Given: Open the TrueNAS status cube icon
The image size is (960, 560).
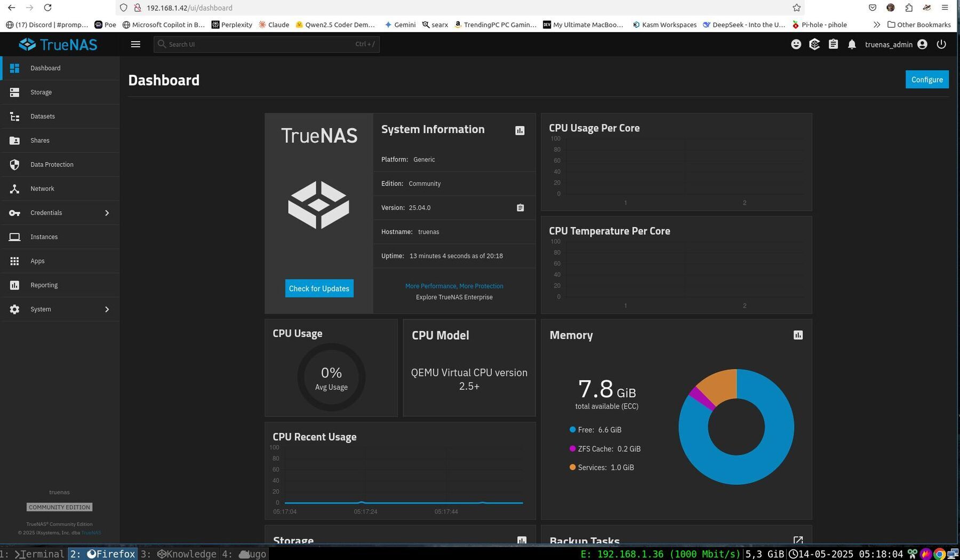Looking at the screenshot, I should 814,44.
